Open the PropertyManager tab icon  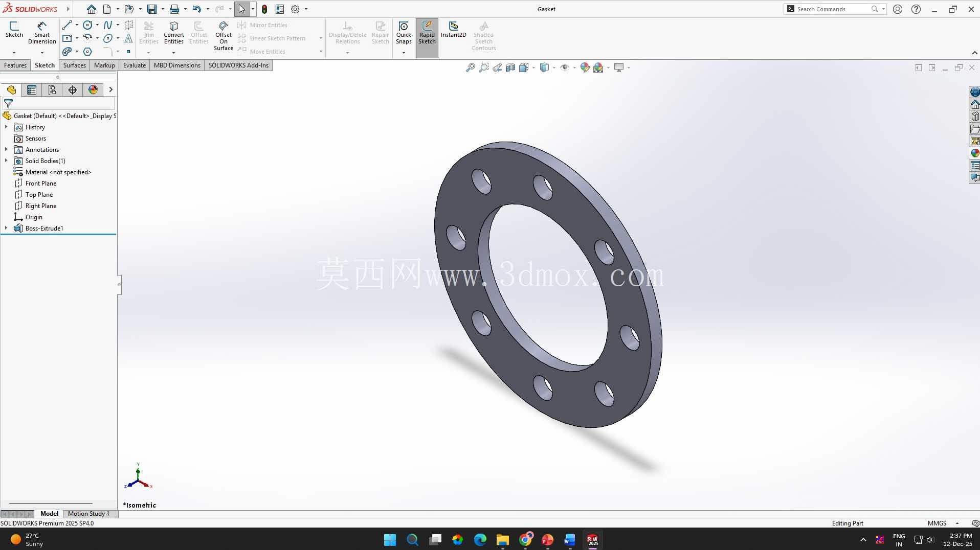click(x=32, y=90)
